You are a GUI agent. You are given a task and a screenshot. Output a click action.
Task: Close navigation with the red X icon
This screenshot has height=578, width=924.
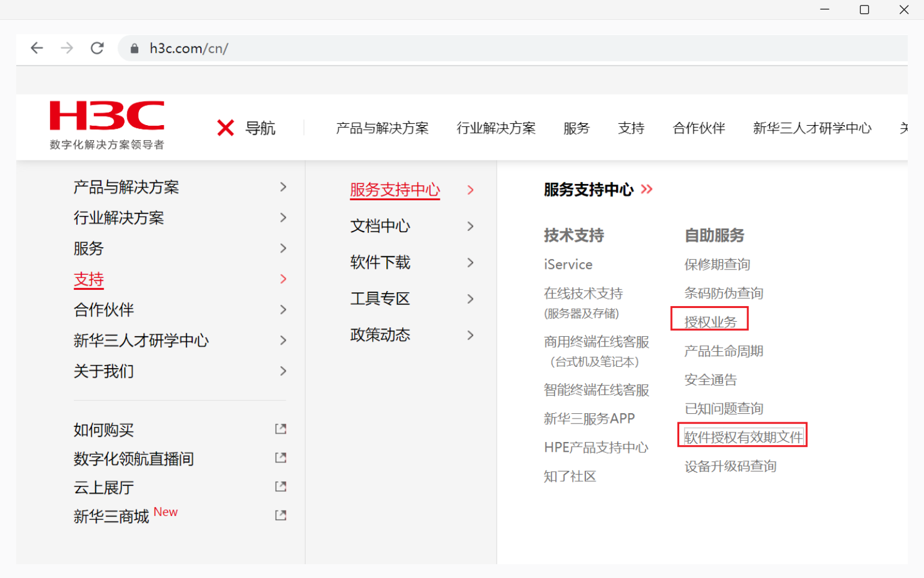(226, 128)
